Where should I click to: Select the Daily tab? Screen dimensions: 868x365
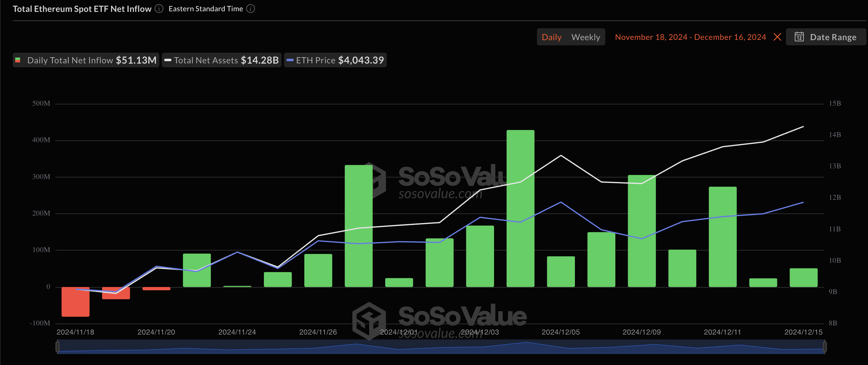click(551, 37)
